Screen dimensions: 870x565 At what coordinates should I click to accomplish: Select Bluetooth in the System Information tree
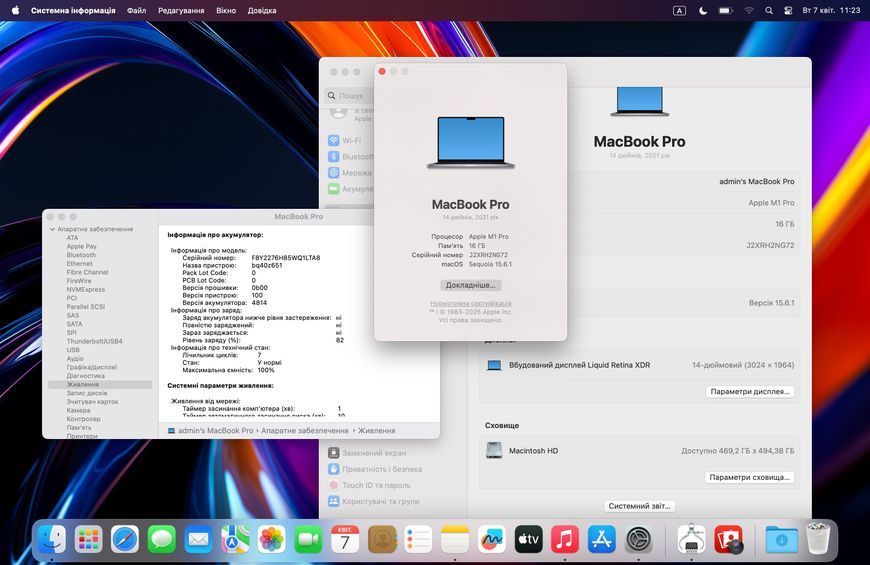point(81,255)
